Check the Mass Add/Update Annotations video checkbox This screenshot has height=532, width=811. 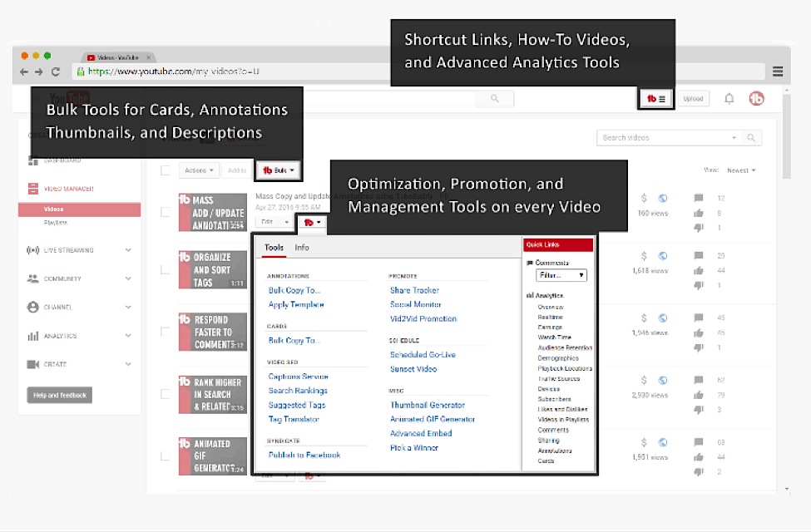166,212
